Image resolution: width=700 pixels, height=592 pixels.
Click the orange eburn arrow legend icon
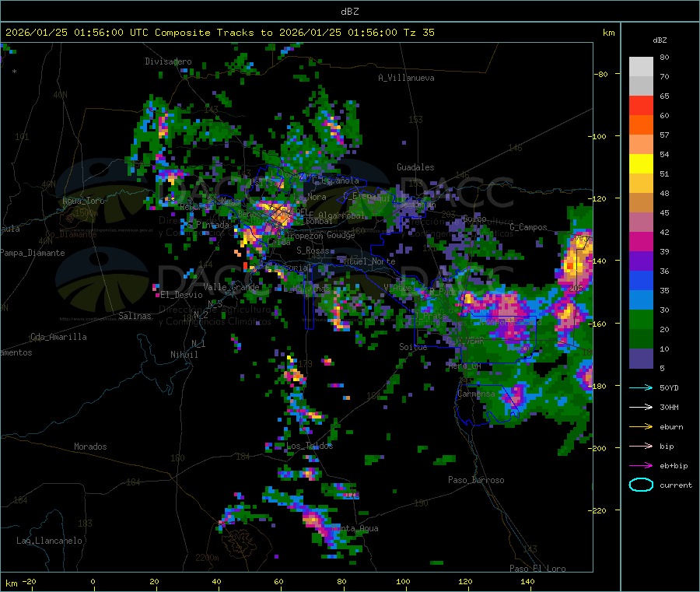pos(641,427)
